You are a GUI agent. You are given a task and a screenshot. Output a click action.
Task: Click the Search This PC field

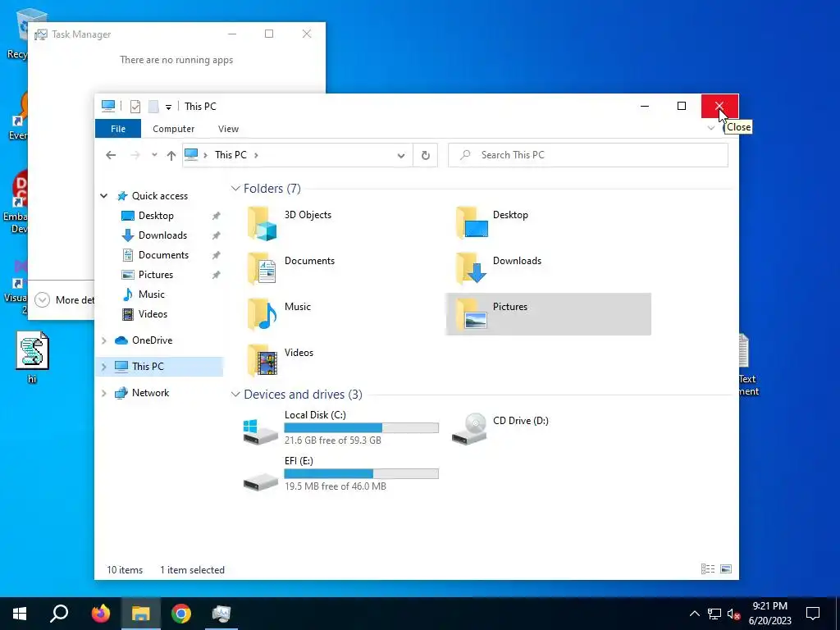587,155
